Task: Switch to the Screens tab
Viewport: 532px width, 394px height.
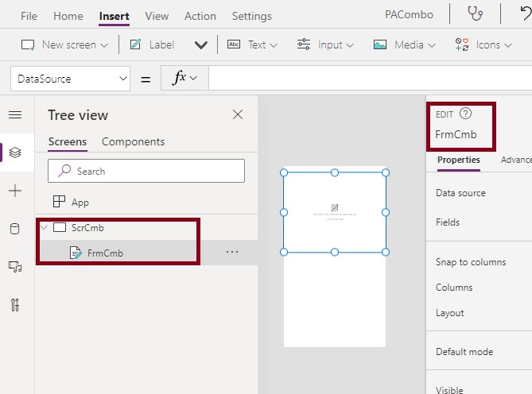Action: (x=68, y=141)
